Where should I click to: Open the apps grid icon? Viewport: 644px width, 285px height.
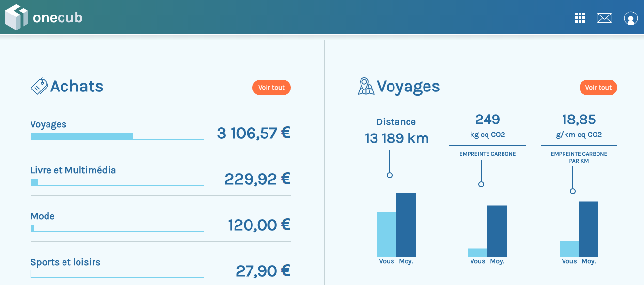580,18
